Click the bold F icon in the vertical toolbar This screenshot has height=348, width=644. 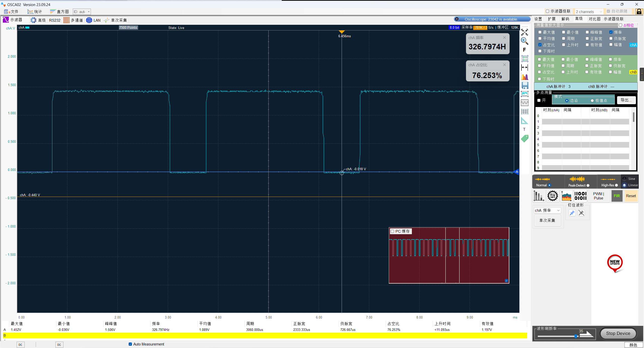(524, 50)
